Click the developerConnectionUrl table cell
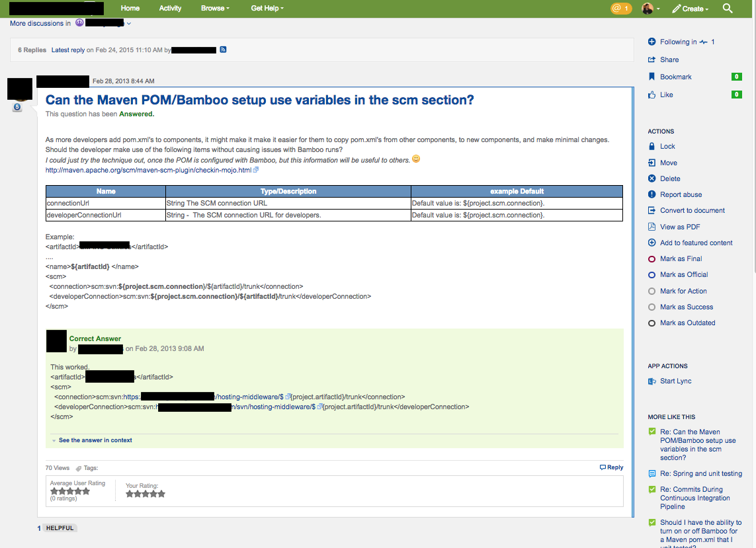The height and width of the screenshot is (548, 756). coord(106,215)
